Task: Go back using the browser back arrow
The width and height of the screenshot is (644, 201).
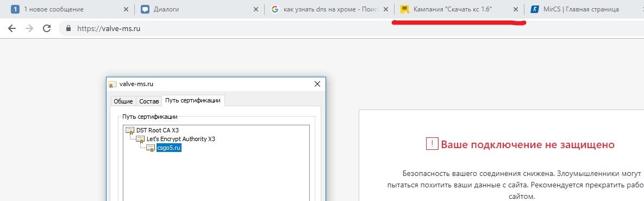Action: coord(12,29)
